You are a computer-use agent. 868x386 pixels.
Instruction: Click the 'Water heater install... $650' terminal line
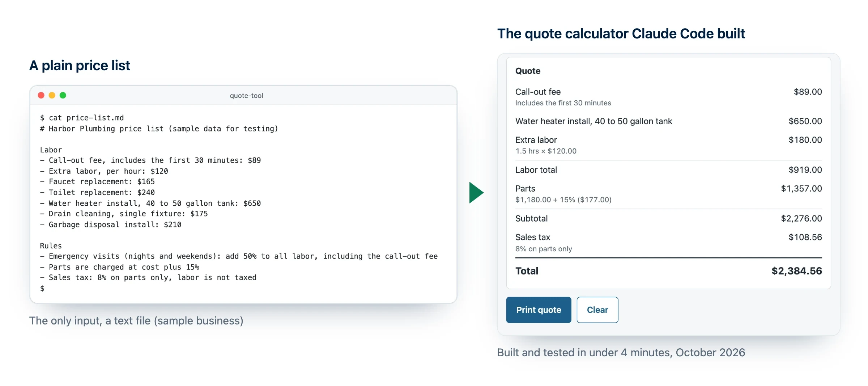pos(150,204)
